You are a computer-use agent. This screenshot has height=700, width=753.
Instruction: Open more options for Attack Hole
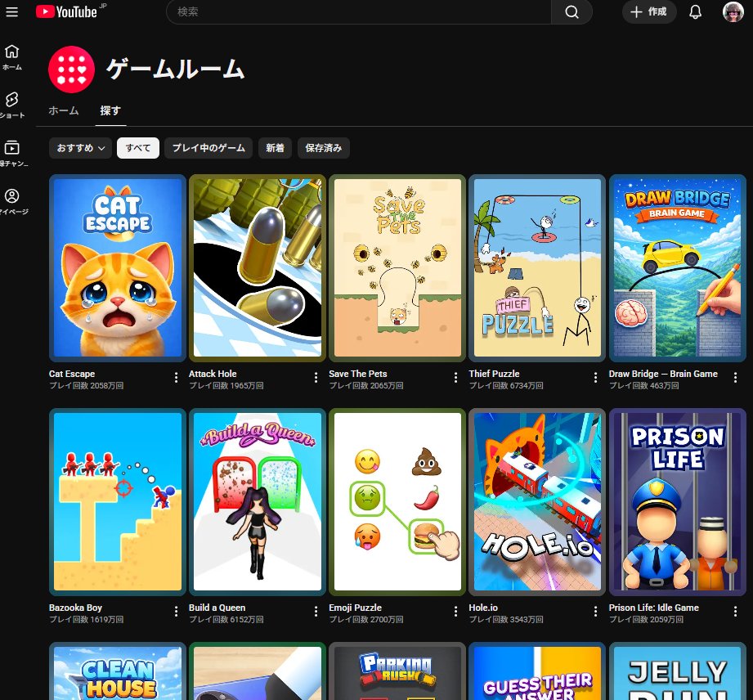point(316,378)
